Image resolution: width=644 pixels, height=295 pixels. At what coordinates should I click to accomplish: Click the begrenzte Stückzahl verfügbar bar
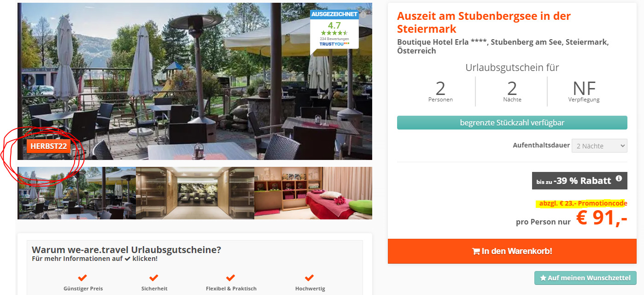512,123
